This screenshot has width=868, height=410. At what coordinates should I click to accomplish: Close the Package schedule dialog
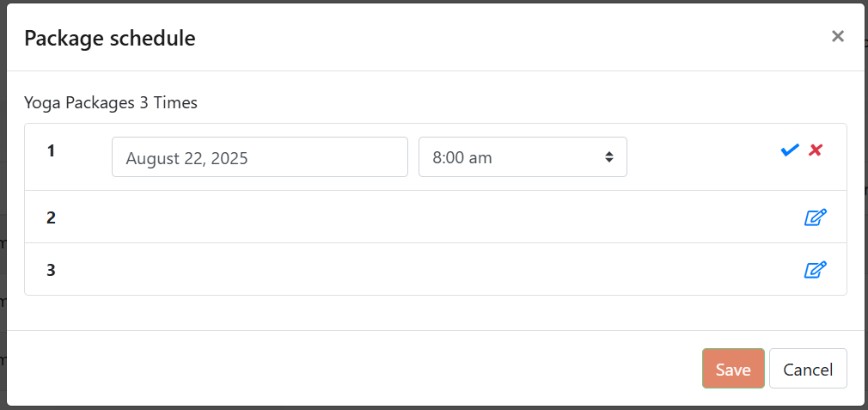tap(838, 36)
